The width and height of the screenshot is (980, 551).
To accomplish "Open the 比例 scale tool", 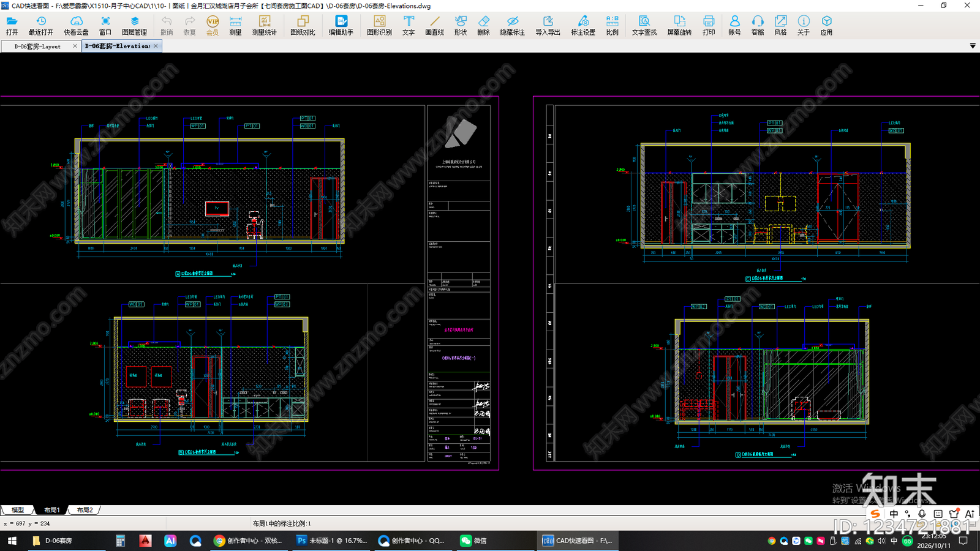I will [x=612, y=26].
